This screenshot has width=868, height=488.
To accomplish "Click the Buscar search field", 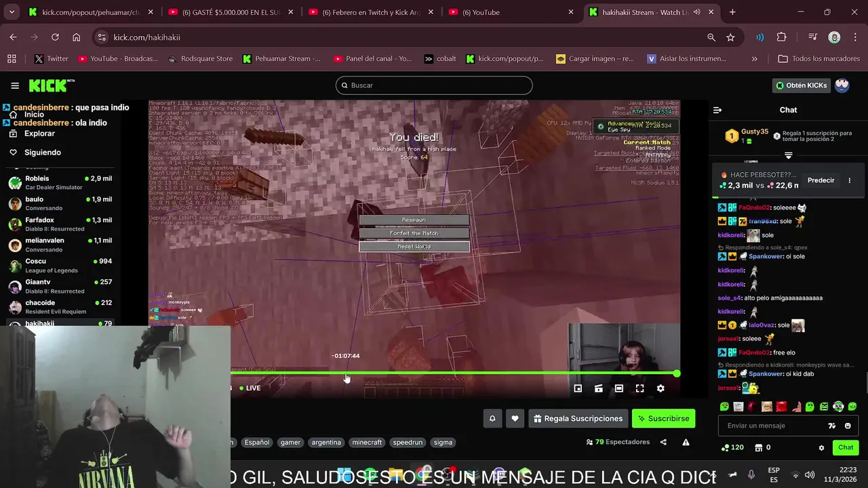I will coord(434,85).
